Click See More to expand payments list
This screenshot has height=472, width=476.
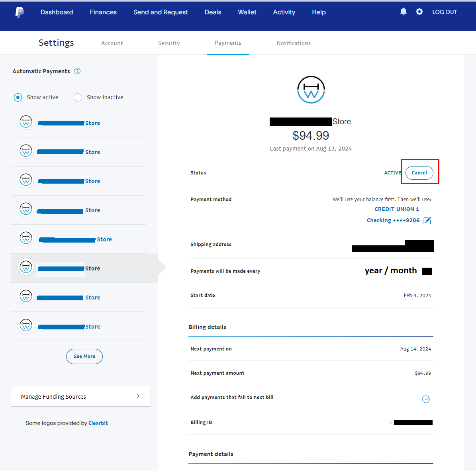(x=84, y=356)
